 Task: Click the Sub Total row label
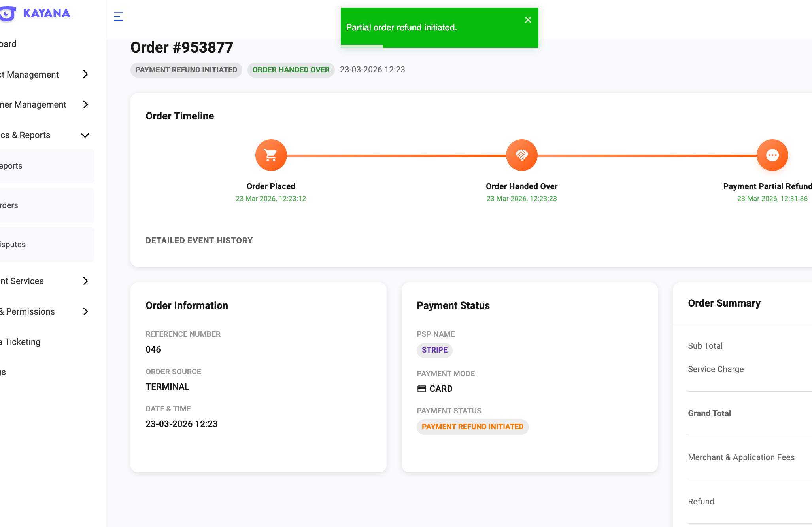705,346
